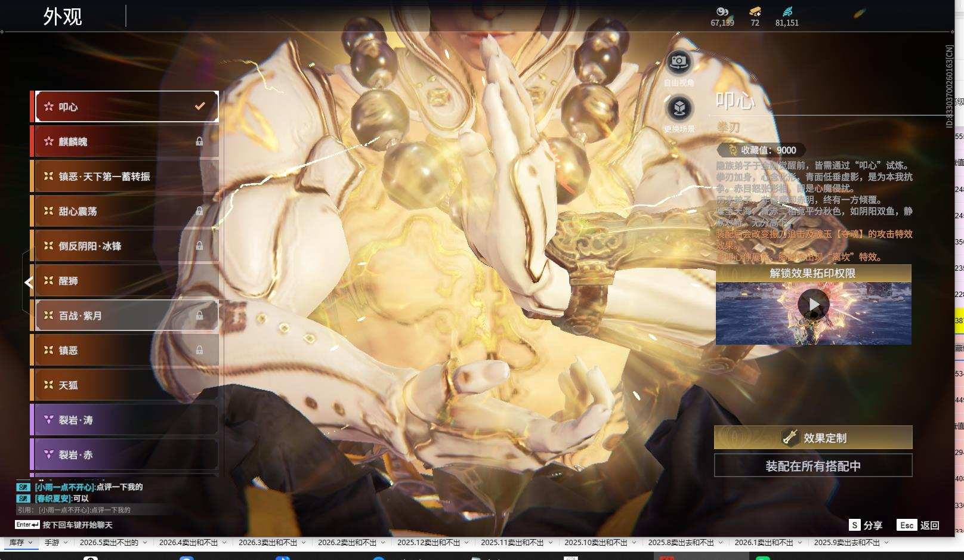Screen dimensions: 964x560
Task: Open dropdown arrow on 2025.11卖出和不出 tab
Action: (x=551, y=543)
